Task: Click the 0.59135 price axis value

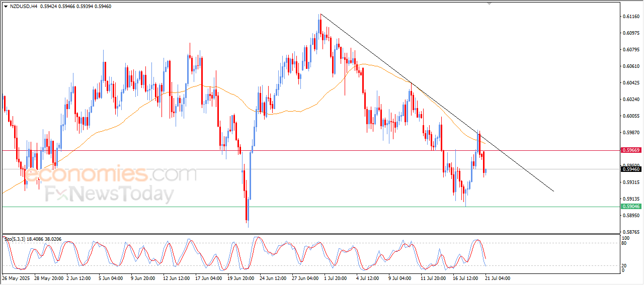Action: [x=630, y=199]
